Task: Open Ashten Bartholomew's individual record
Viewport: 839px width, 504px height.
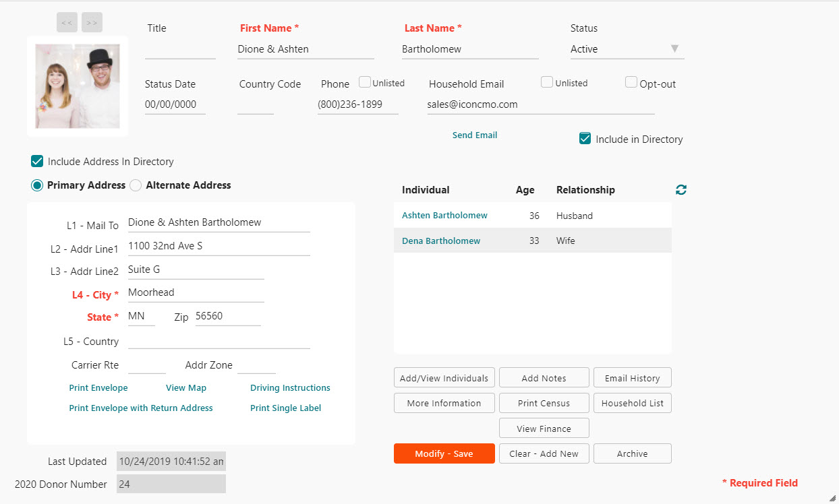Action: (444, 215)
